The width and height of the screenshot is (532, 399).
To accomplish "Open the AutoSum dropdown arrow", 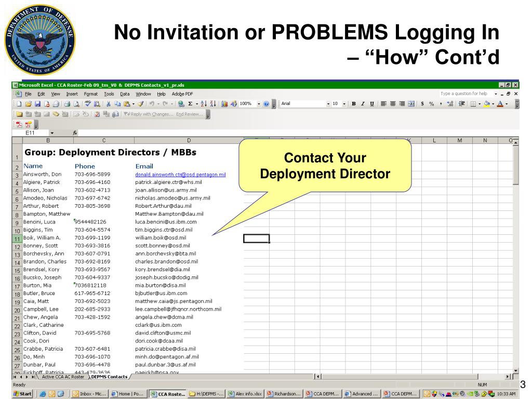I will [197, 104].
